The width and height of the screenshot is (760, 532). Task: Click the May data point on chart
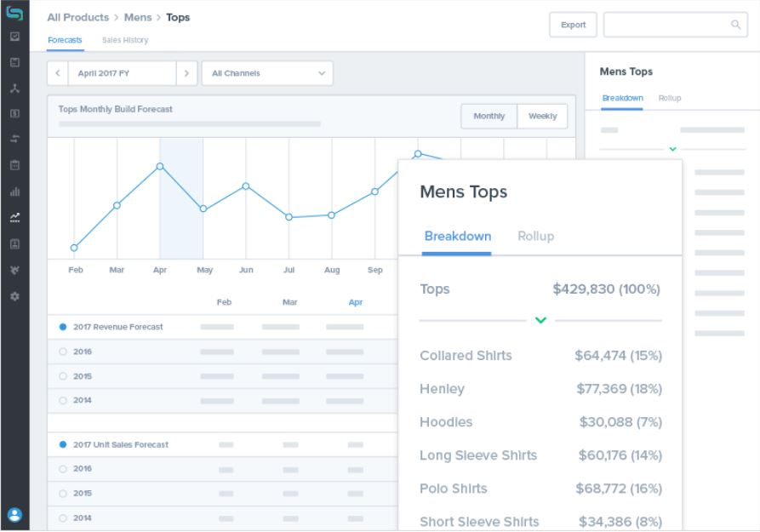coord(203,209)
